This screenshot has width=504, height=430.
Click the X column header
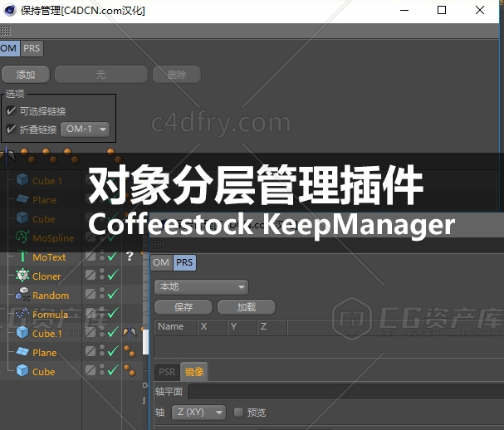pos(213,327)
